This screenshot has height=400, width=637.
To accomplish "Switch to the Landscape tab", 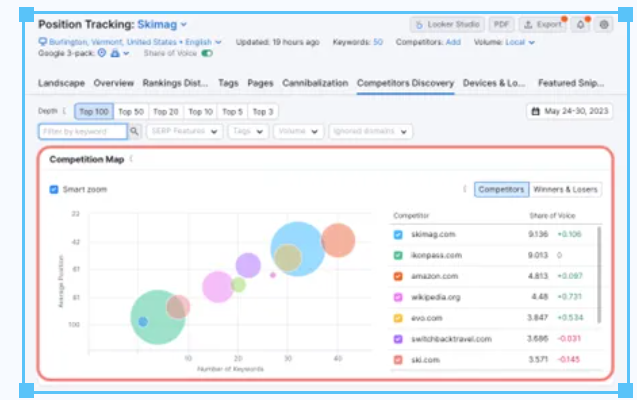I will (61, 83).
